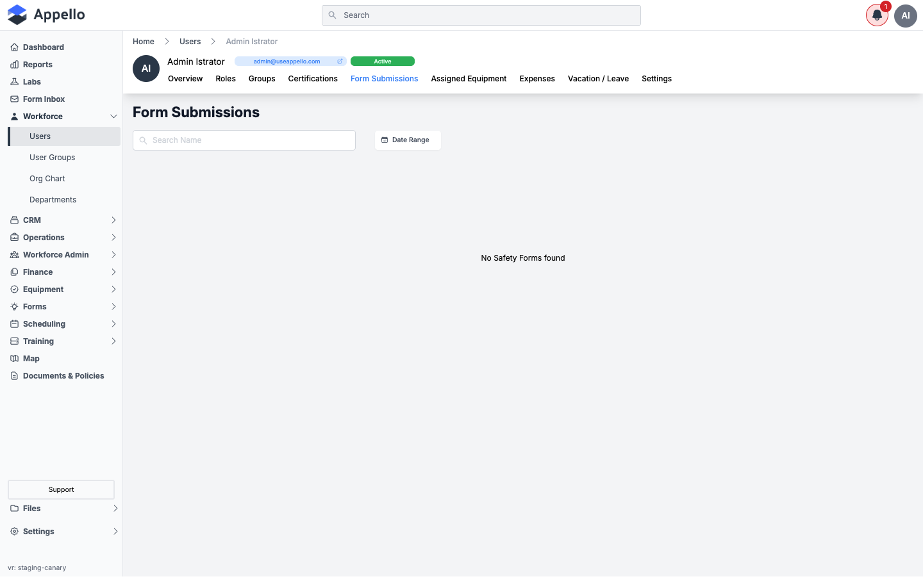Focus the global Search field
Image resolution: width=923 pixels, height=588 pixels.
pos(481,15)
